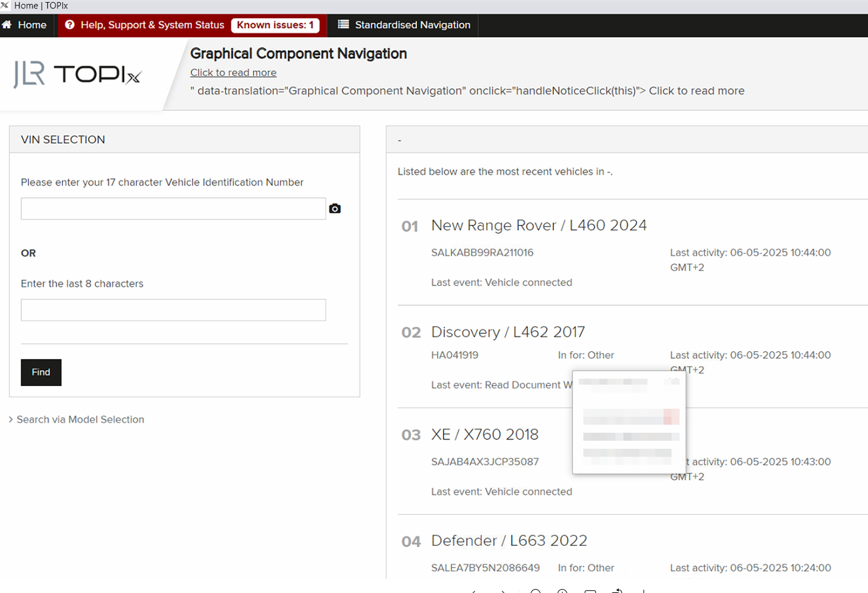The width and height of the screenshot is (868, 593).
Task: Open Defender / L663 2022 vehicle
Action: point(509,541)
